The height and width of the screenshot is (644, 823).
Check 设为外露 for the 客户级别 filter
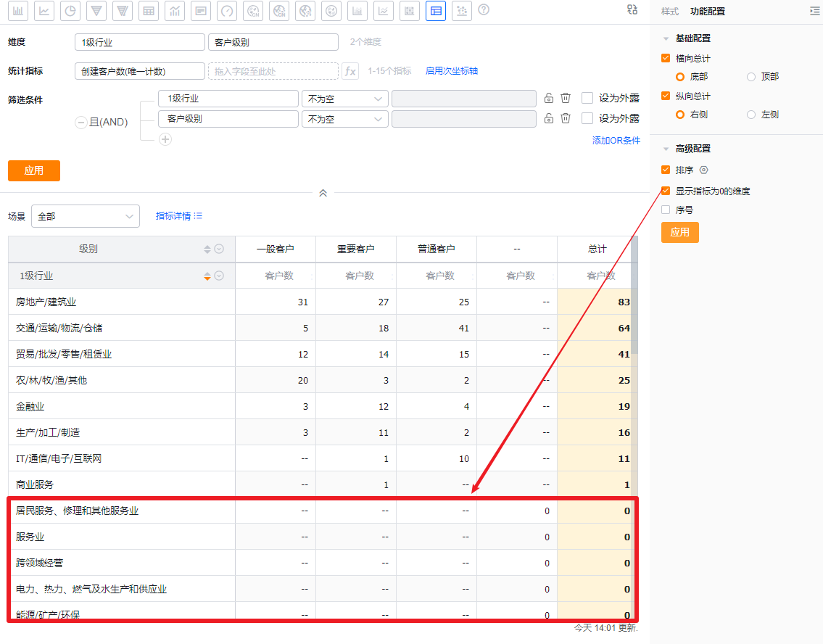point(587,119)
